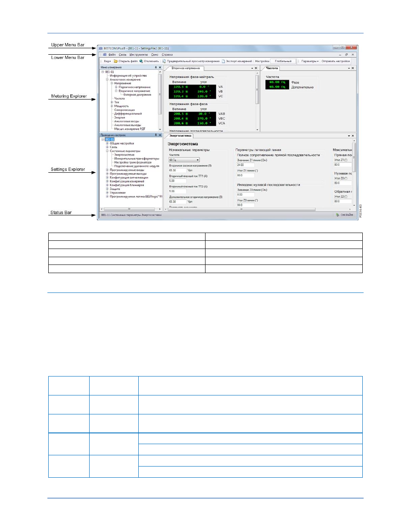Select Настройка трансформатора in settings tree
411x532 pixels.
(x=133, y=162)
